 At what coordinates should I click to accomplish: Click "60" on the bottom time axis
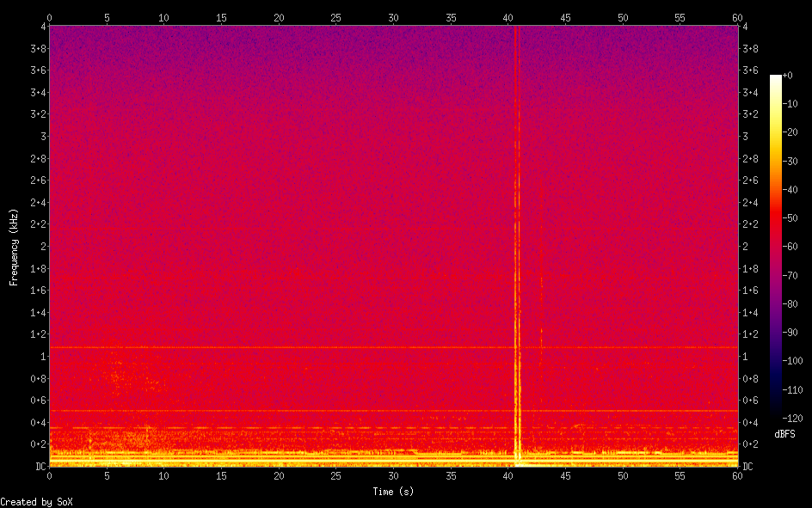coord(737,476)
